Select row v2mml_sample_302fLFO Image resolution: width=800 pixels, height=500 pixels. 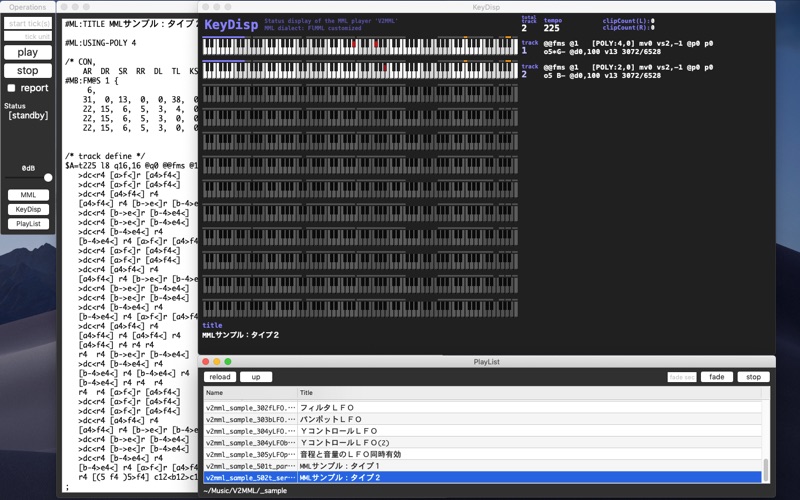[483, 408]
